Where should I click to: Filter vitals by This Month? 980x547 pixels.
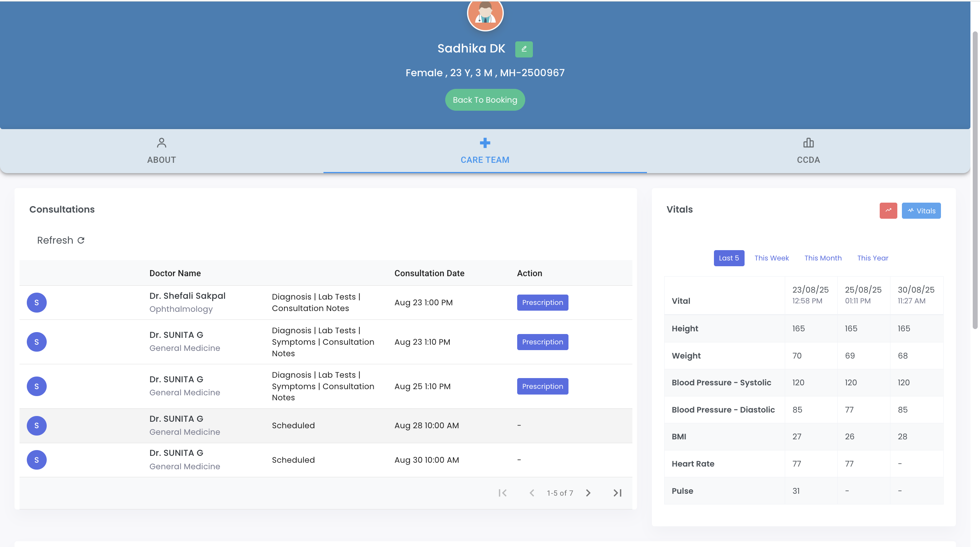pos(823,258)
